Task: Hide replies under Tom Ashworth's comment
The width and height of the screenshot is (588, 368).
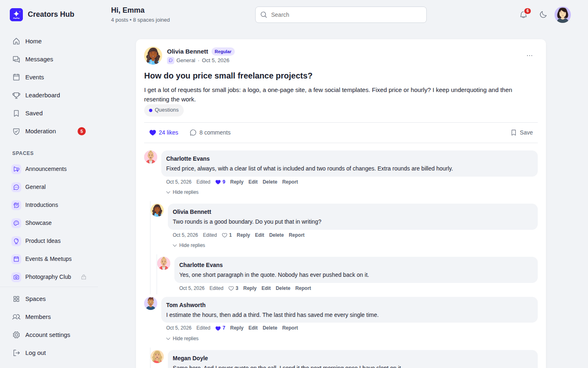Action: click(183, 339)
